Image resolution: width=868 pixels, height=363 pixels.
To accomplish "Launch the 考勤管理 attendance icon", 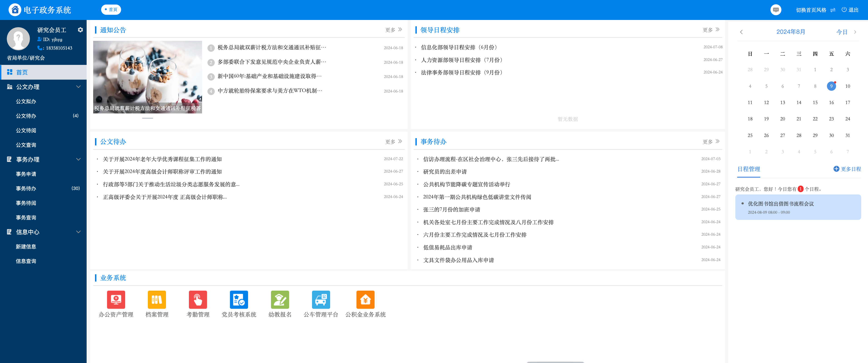I will pos(198,299).
